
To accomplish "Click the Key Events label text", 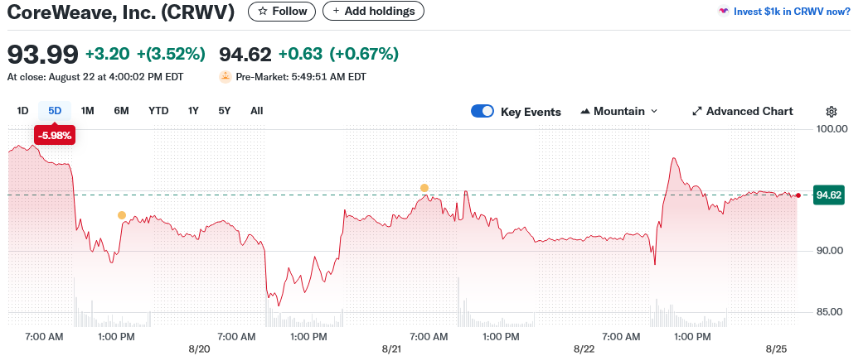I will [531, 112].
